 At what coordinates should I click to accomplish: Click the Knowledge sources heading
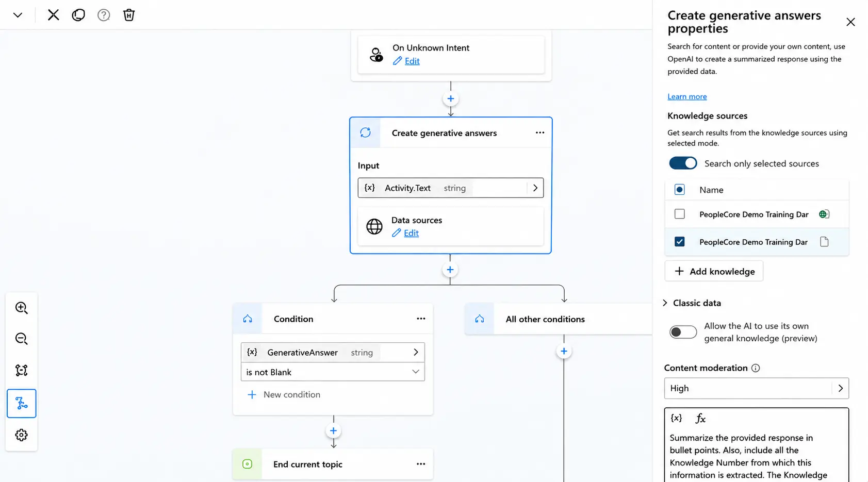707,116
